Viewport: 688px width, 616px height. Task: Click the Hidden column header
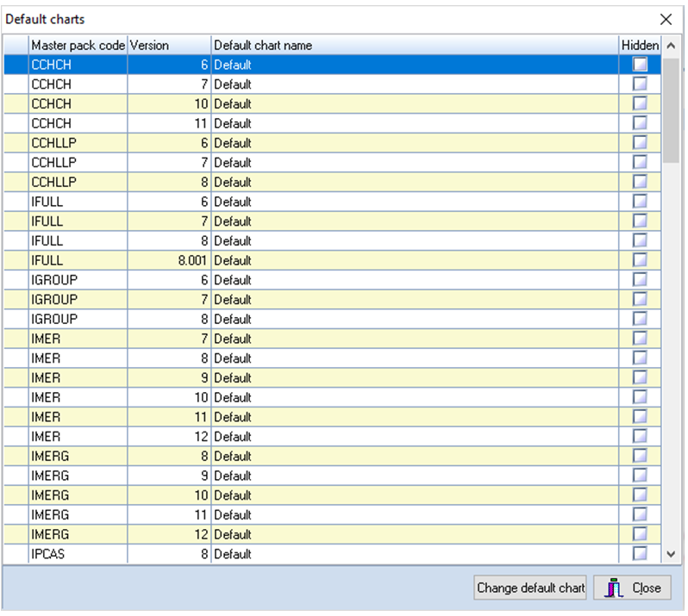point(640,45)
